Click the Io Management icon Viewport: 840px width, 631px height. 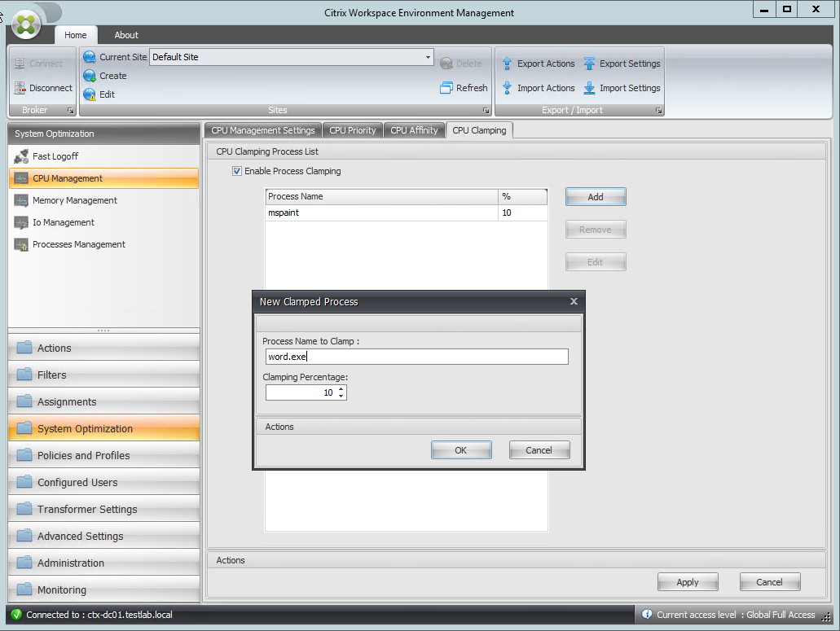click(x=21, y=222)
